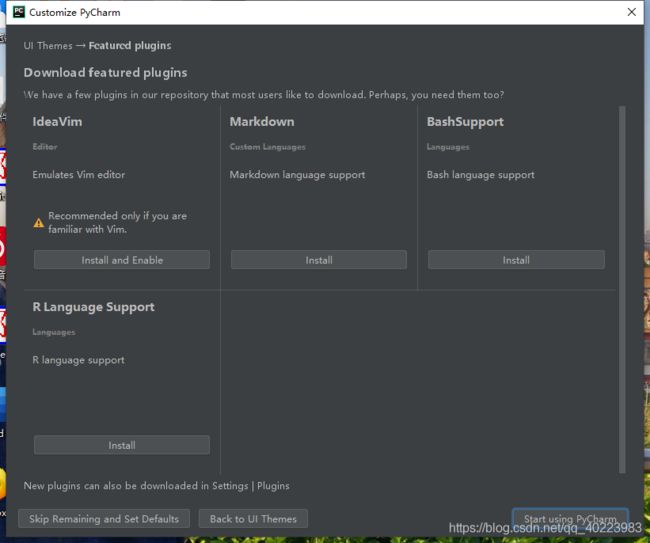Screen dimensions: 650x543
Task: Click the 'Editor' category label under IdeaVim
Action: [x=45, y=147]
